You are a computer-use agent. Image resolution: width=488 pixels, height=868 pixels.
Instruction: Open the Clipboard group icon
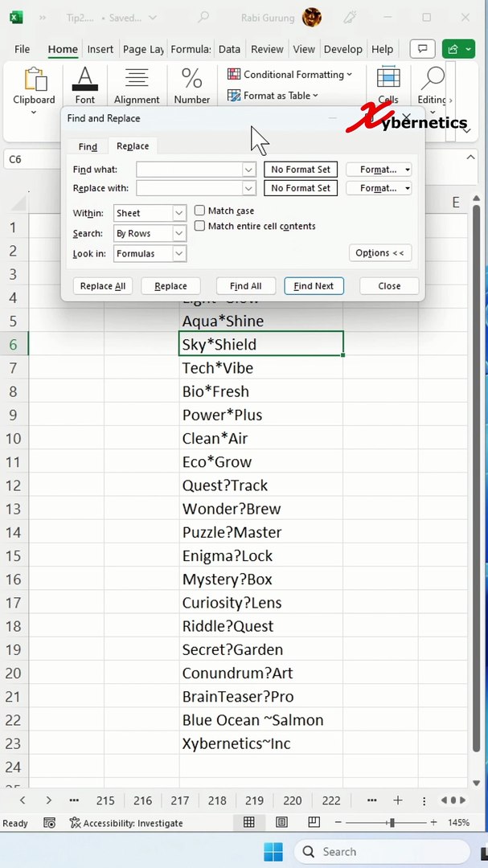click(34, 86)
